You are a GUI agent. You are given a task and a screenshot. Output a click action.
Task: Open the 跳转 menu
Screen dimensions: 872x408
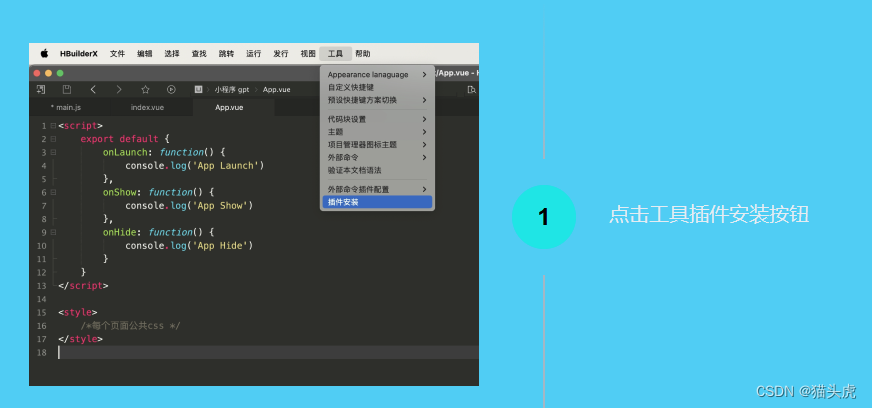click(x=226, y=53)
